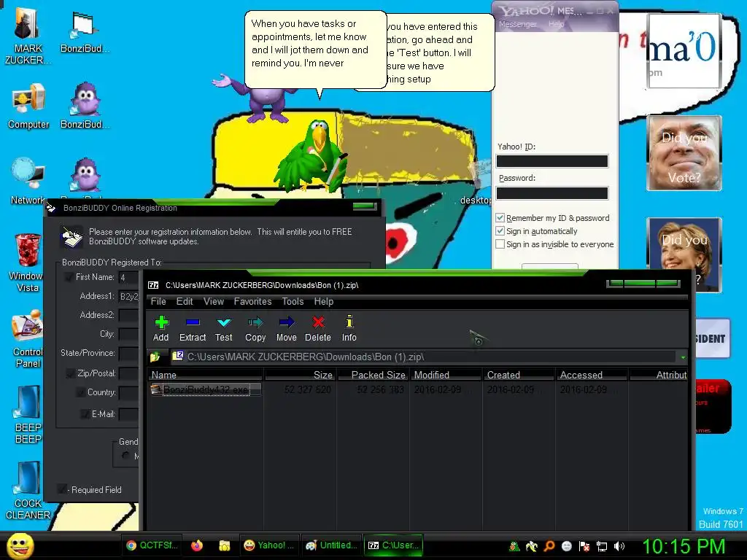Click the Move arrow icon in 7-Zip

[x=286, y=329]
